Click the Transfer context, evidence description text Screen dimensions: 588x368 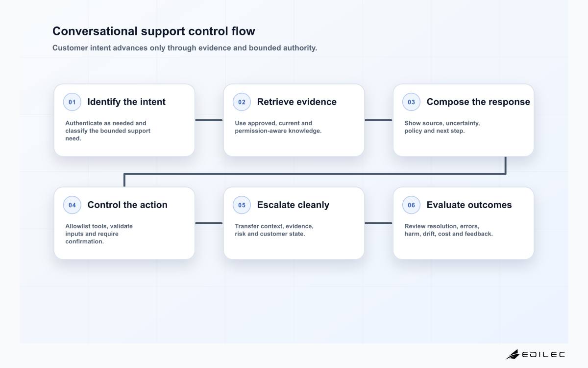[x=274, y=230]
